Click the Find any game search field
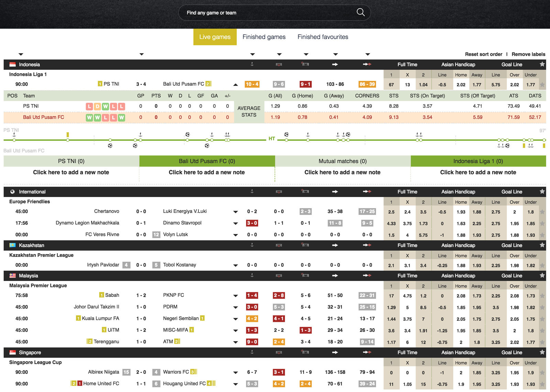Image resolution: width=550 pixels, height=392 pixels. 274,13
